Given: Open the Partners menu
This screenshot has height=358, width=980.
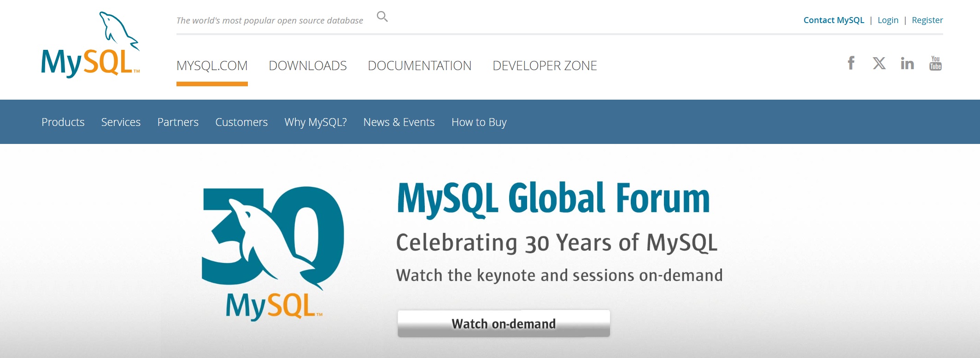Looking at the screenshot, I should [x=178, y=122].
